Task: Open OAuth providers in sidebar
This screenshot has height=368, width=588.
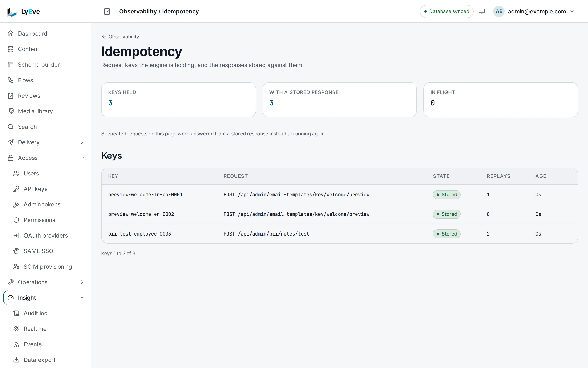Action: pyautogui.click(x=46, y=236)
